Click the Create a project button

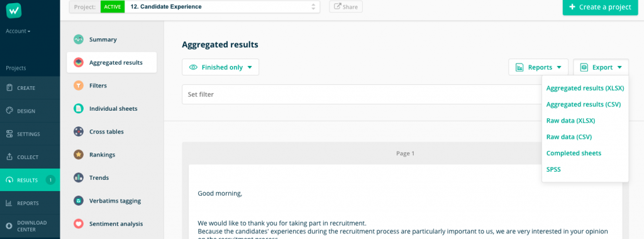click(x=600, y=7)
